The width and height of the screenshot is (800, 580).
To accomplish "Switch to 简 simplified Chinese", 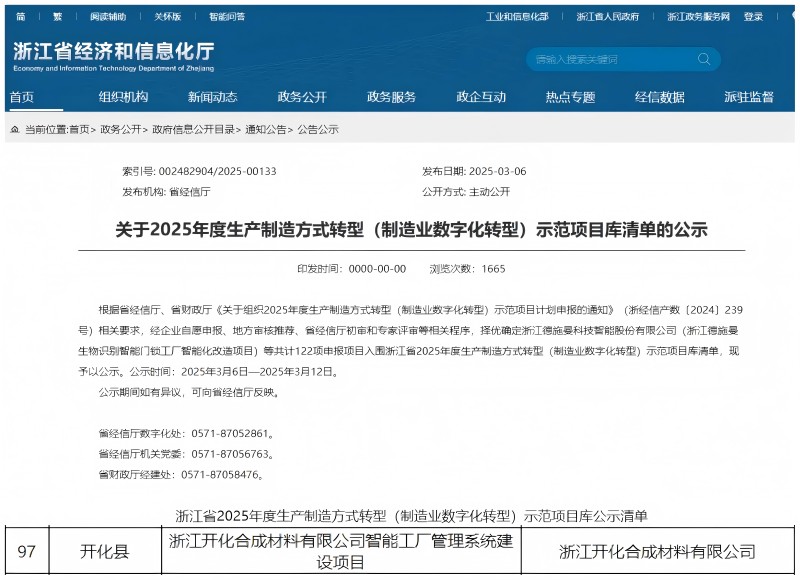I will coord(22,17).
